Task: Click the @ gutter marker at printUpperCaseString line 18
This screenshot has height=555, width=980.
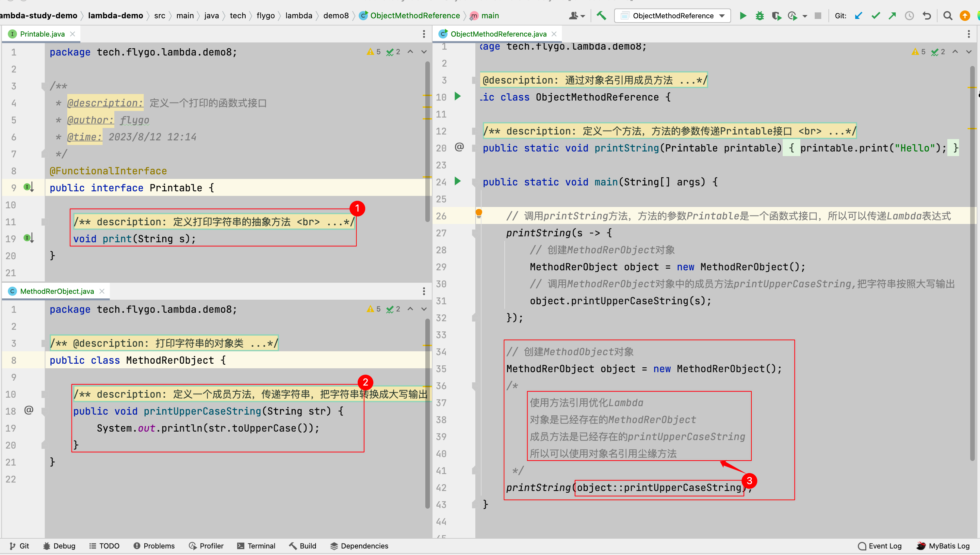Action: [29, 410]
